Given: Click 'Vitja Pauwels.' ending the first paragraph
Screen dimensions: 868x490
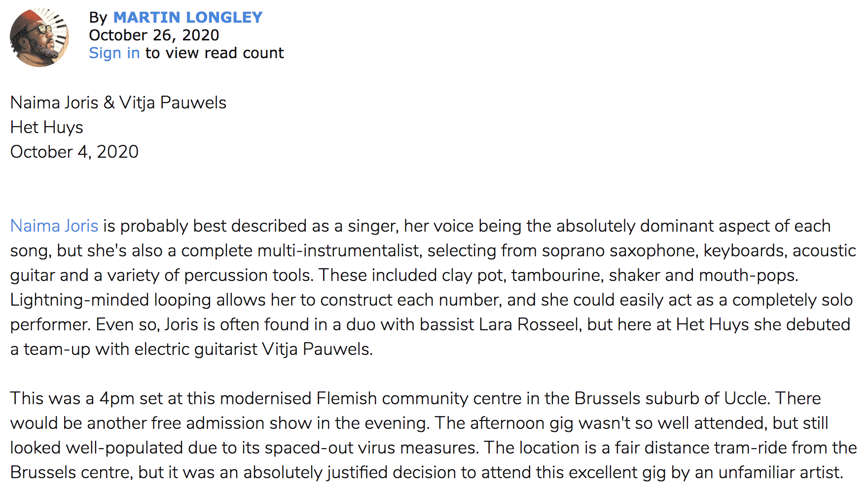Looking at the screenshot, I should point(318,349).
